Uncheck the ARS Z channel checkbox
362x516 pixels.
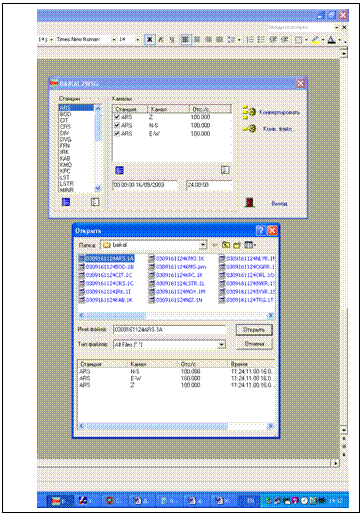click(117, 117)
